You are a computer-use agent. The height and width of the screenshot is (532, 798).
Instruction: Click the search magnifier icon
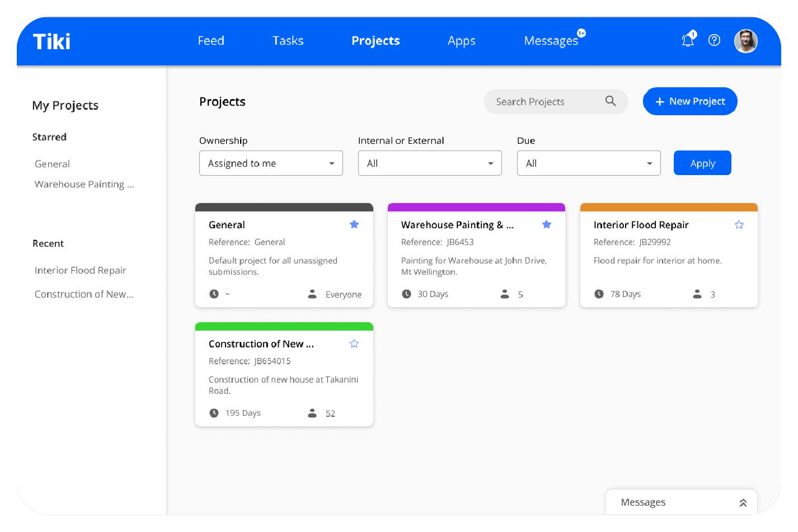tap(611, 101)
